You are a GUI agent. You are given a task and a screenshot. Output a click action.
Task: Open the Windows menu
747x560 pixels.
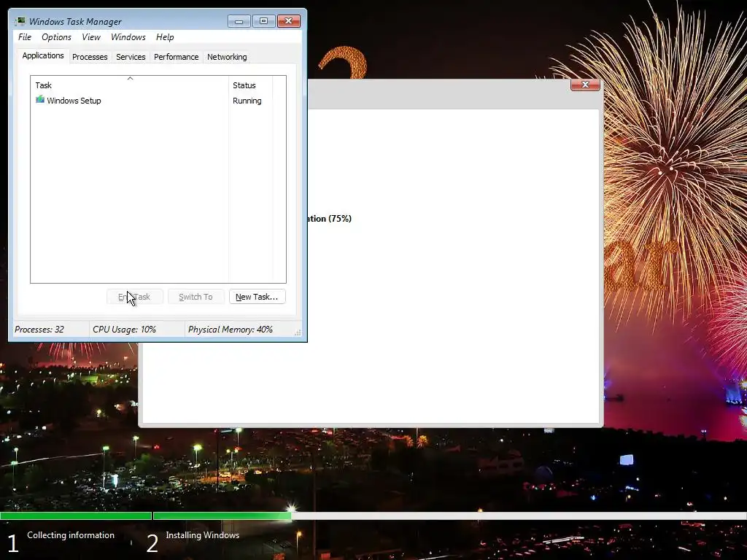coord(128,37)
